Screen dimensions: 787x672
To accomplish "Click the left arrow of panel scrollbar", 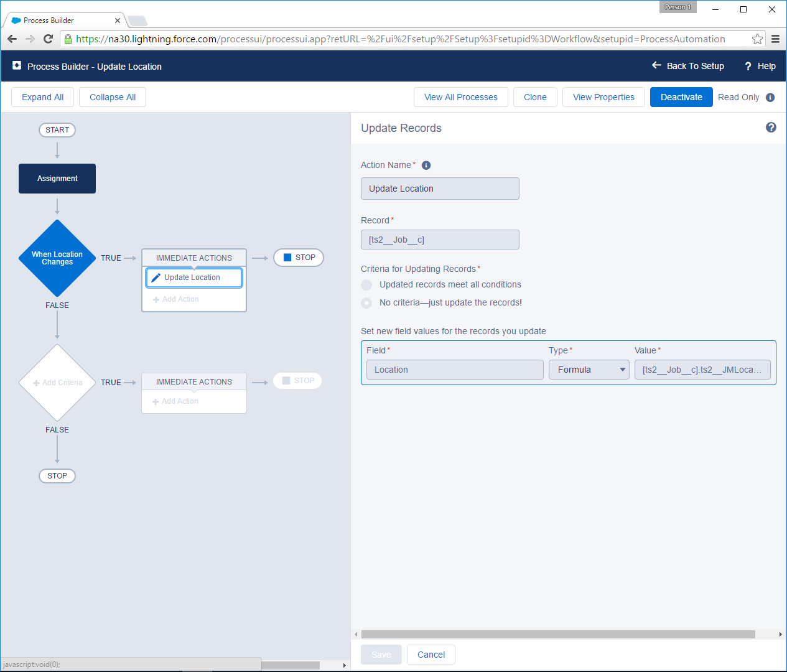I will (x=356, y=634).
